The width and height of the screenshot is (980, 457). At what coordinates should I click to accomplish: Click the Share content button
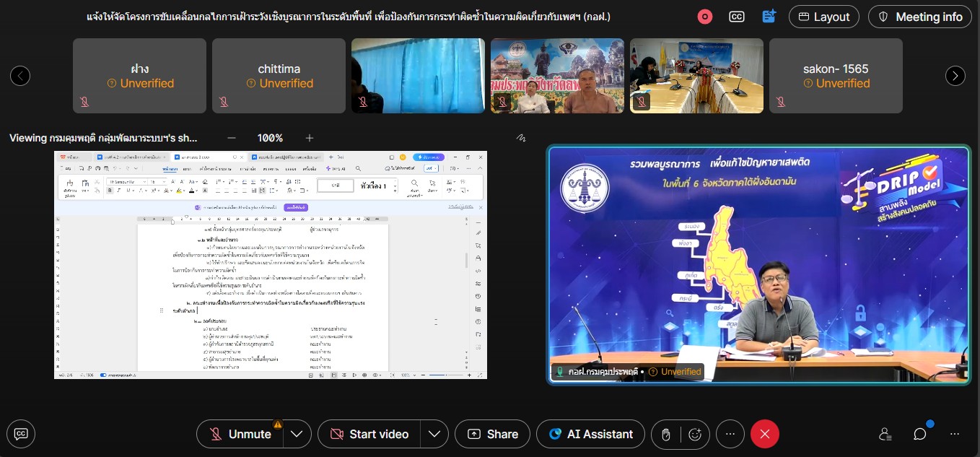(494, 434)
